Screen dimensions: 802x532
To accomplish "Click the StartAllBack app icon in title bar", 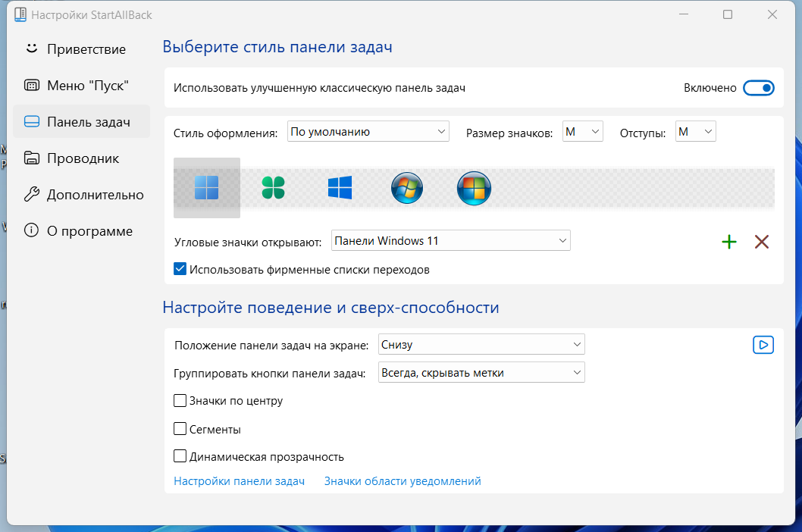I will pyautogui.click(x=20, y=14).
